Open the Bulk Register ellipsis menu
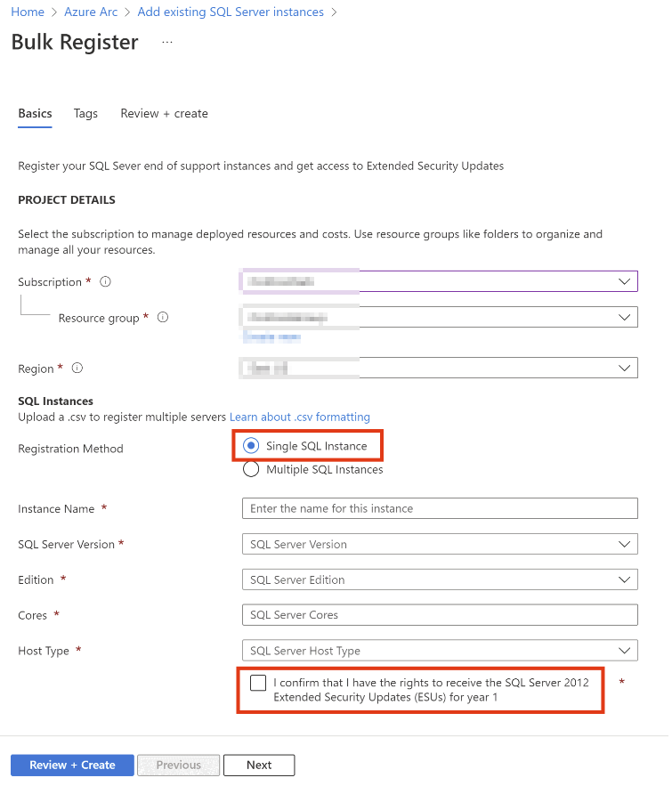 168,43
